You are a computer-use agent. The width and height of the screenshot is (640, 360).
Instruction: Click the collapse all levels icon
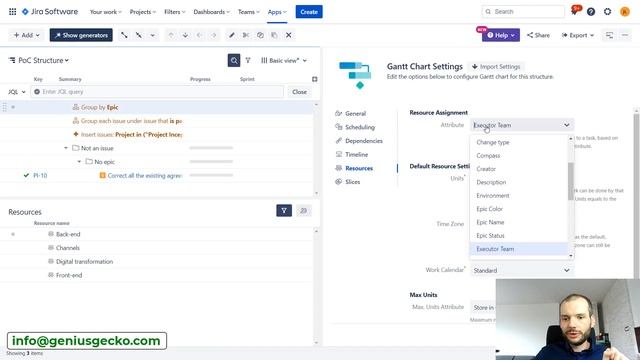pyautogui.click(x=139, y=35)
